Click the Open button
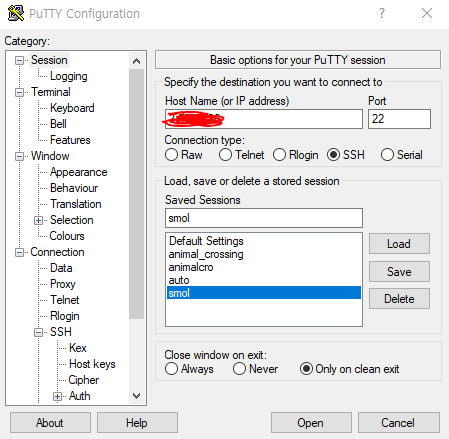 [x=311, y=423]
